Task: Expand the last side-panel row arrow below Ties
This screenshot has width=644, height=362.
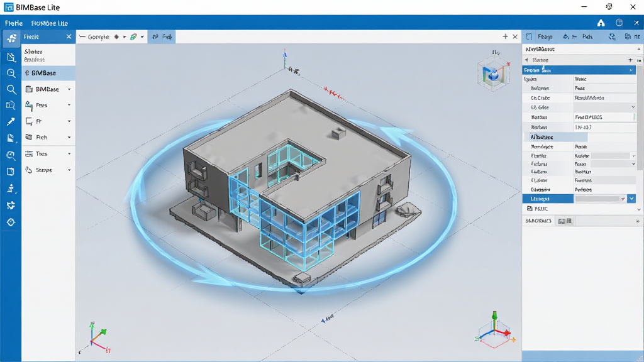Action: click(69, 170)
